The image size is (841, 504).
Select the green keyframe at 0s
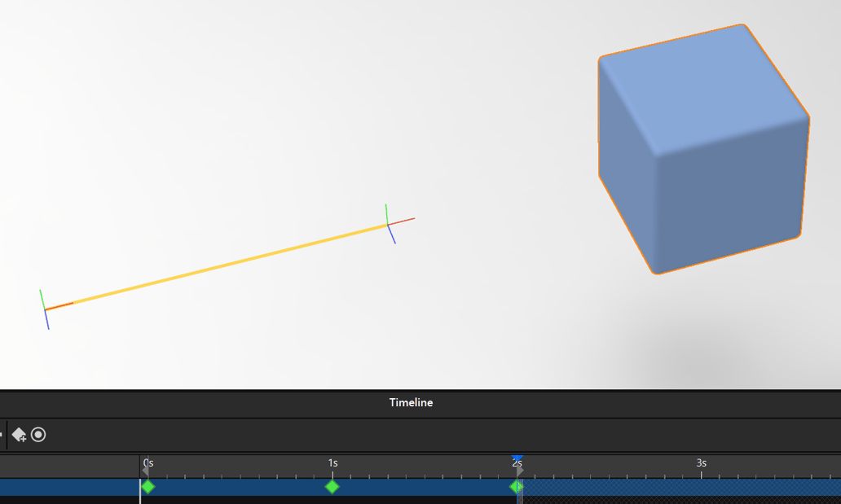pyautogui.click(x=148, y=488)
